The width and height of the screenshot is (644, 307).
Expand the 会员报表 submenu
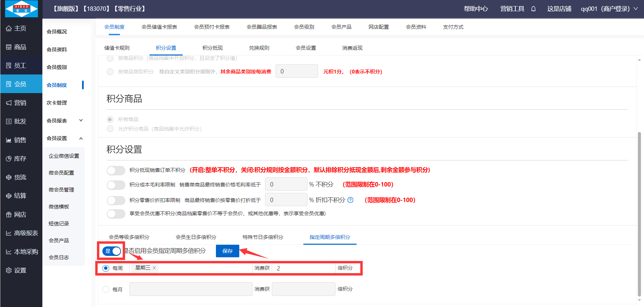pyautogui.click(x=81, y=120)
